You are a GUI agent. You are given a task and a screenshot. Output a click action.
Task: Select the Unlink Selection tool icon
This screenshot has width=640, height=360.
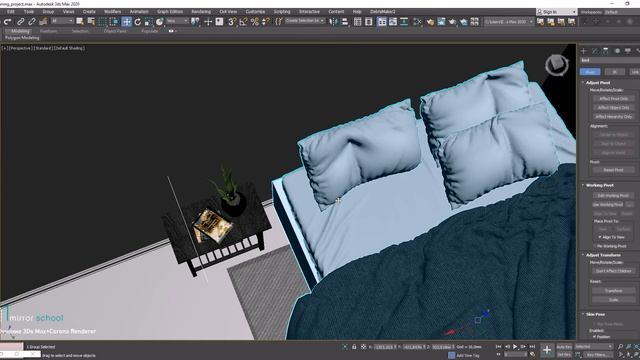32,22
